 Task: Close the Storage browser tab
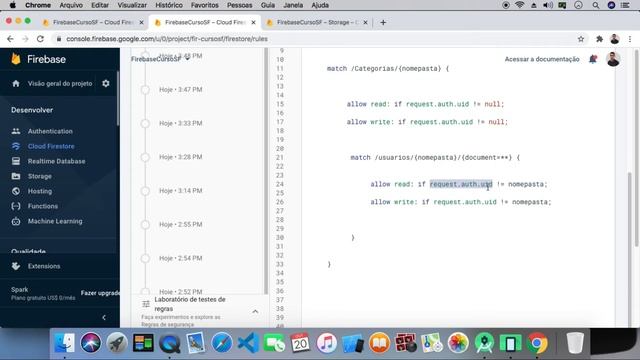pos(365,22)
